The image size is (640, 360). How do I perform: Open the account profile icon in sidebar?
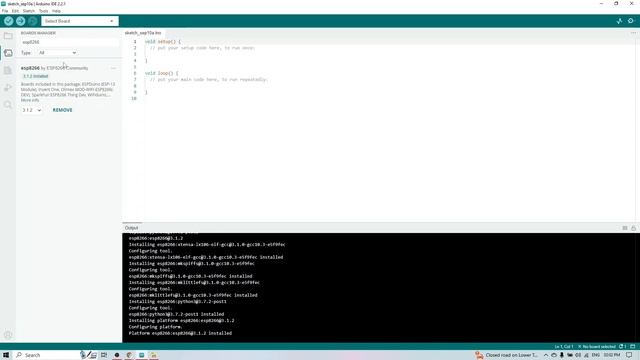(8, 335)
